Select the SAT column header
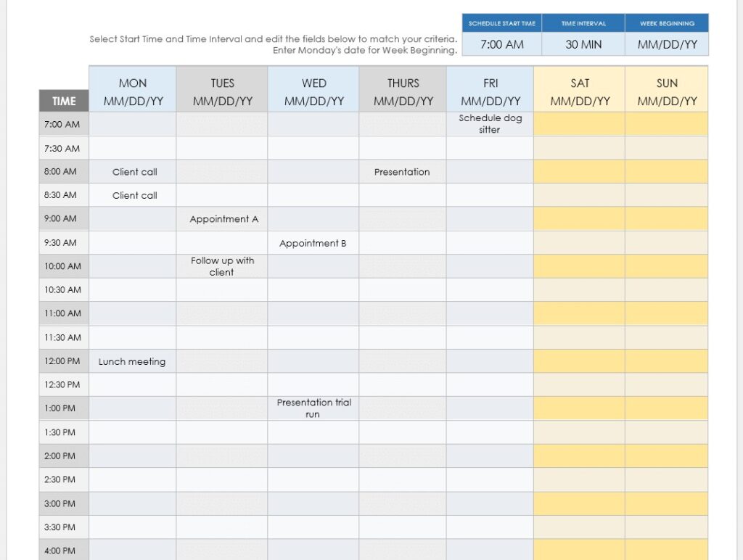 pos(580,89)
